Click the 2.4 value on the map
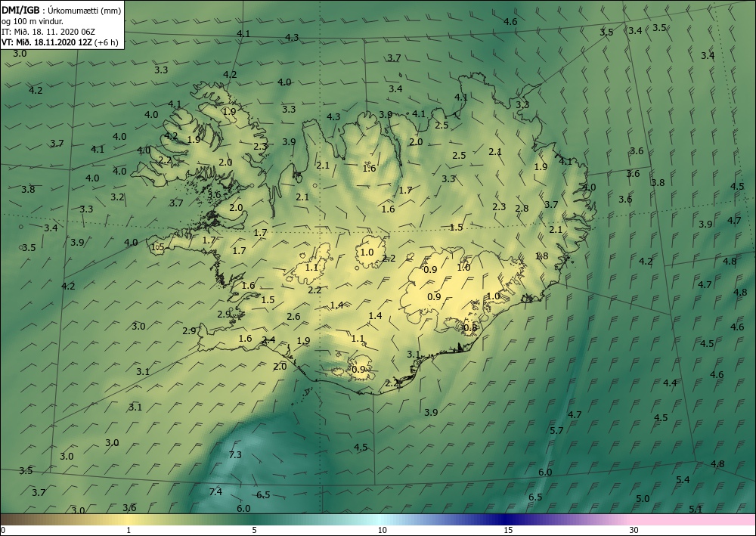756x536 pixels. (x=268, y=340)
